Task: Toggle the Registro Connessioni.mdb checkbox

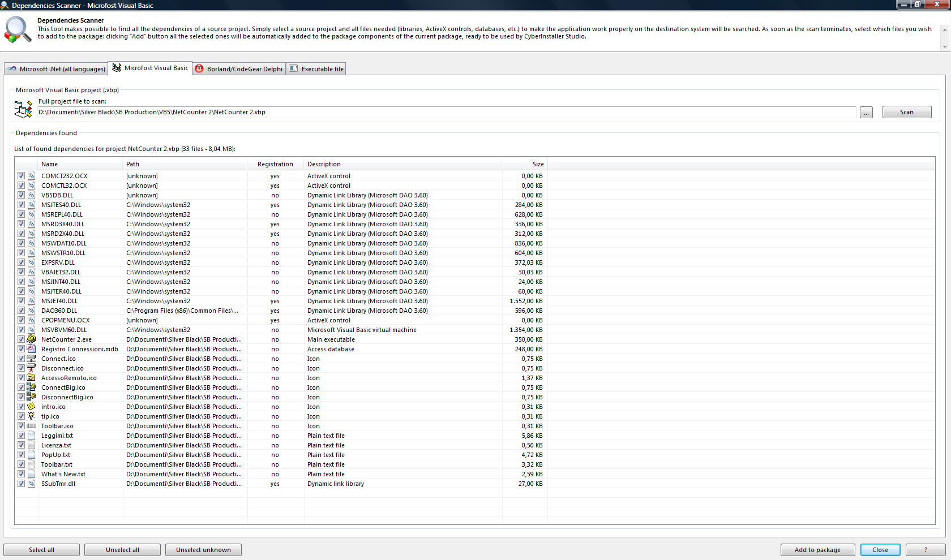Action: (x=21, y=349)
